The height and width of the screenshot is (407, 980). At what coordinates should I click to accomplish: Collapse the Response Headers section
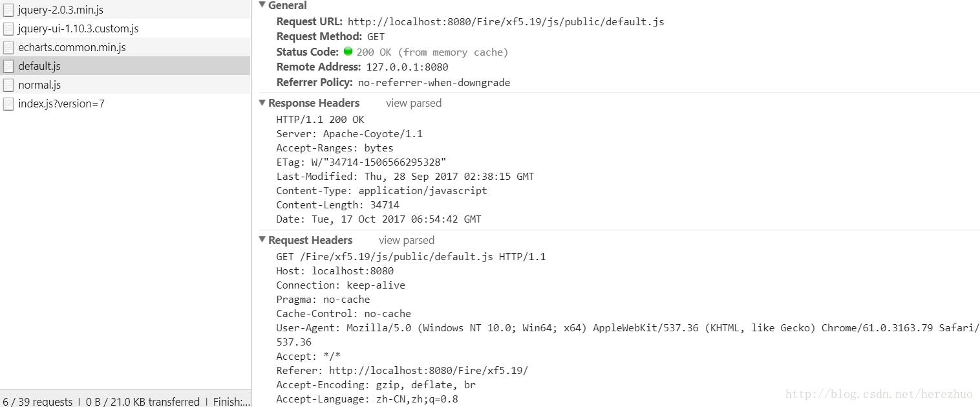(262, 103)
